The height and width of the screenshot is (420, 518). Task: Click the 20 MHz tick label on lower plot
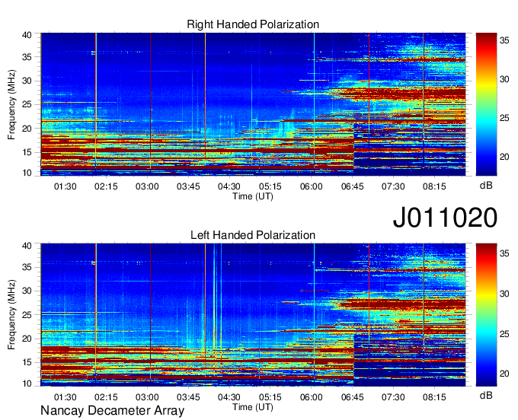coord(27,339)
